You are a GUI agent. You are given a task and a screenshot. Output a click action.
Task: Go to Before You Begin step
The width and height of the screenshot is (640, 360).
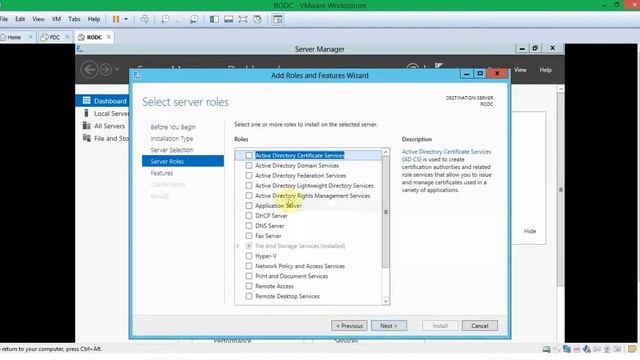pos(173,127)
